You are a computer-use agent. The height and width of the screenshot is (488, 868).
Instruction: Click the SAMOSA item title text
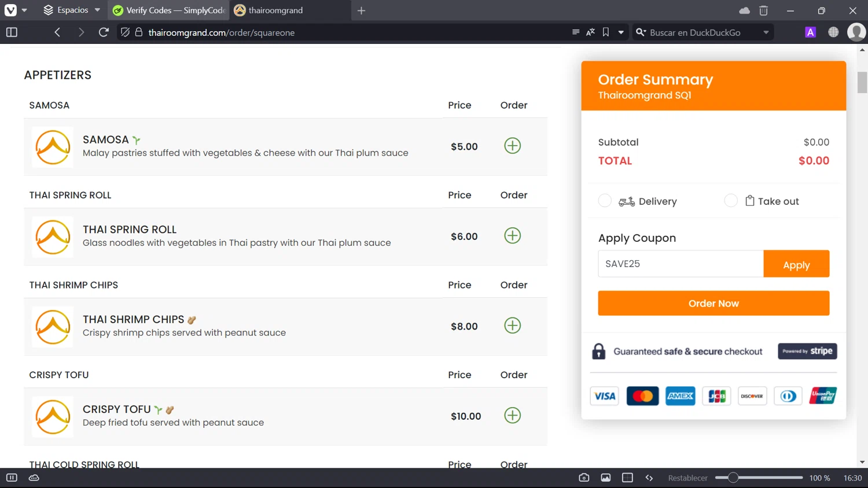pyautogui.click(x=105, y=139)
